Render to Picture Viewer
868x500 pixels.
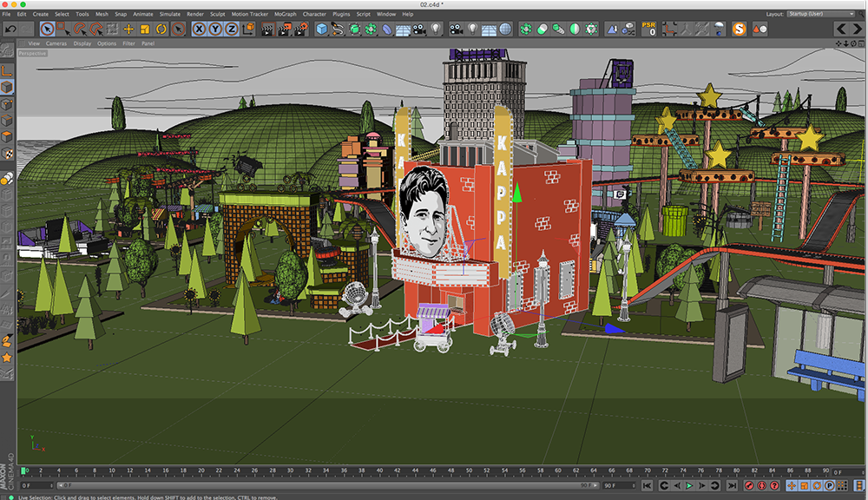(285, 29)
